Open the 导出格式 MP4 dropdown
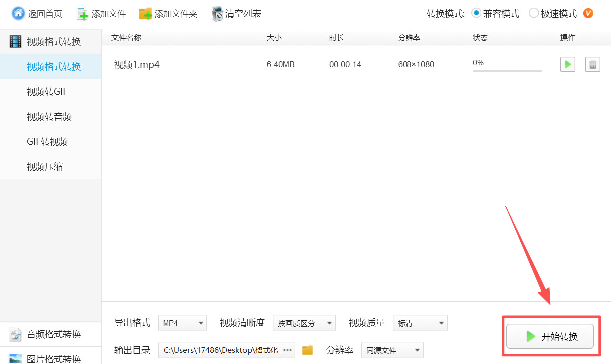 [x=183, y=323]
